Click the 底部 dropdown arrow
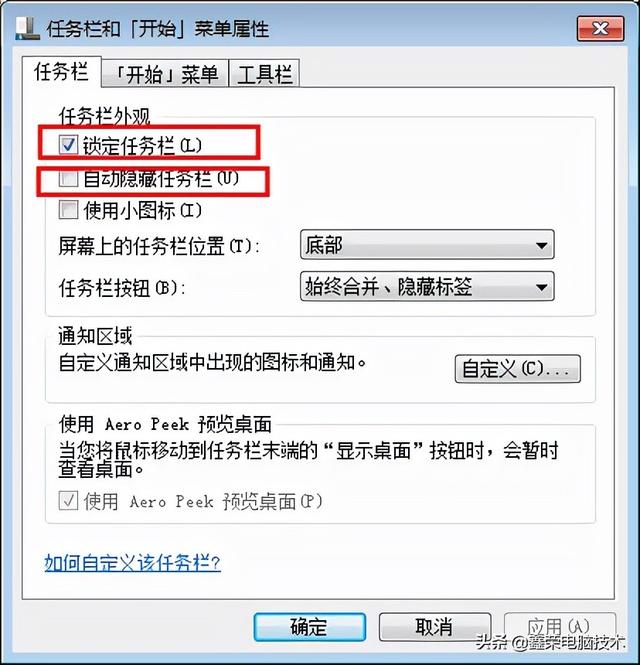 (x=541, y=245)
